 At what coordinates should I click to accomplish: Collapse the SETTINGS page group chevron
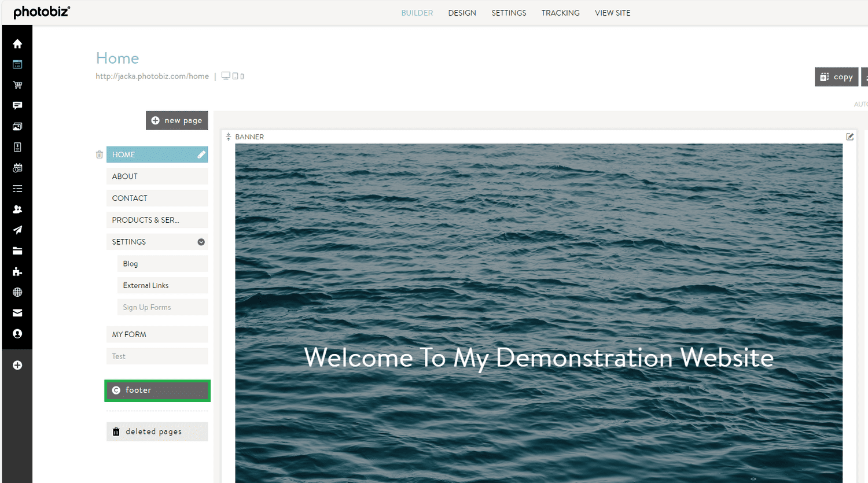click(x=201, y=242)
